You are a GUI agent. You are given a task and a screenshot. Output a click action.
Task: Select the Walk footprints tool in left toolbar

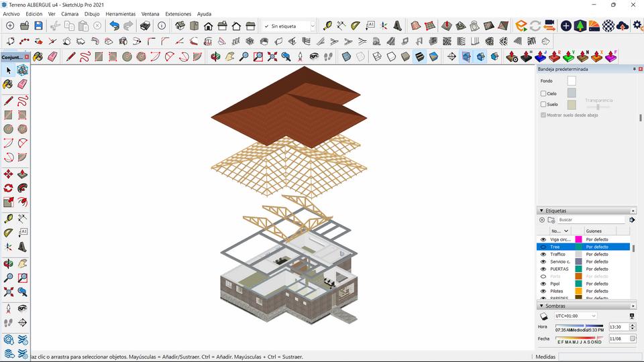(8, 322)
